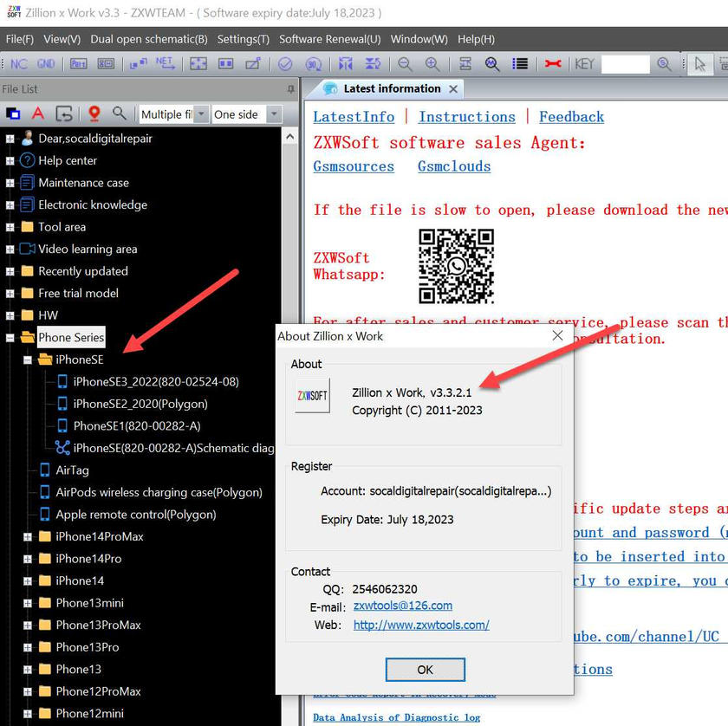Click the zoom in magnifier icon
728x726 pixels.
point(432,64)
